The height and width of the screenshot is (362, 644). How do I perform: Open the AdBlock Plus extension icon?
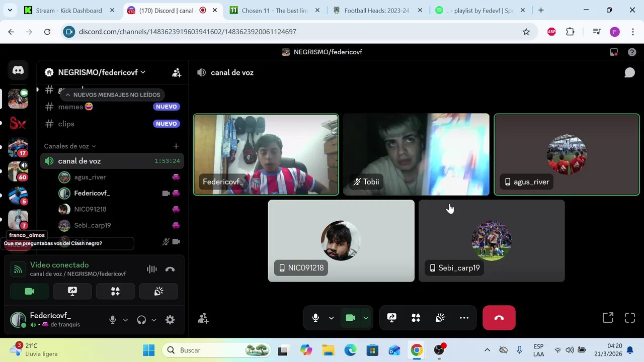pyautogui.click(x=551, y=32)
